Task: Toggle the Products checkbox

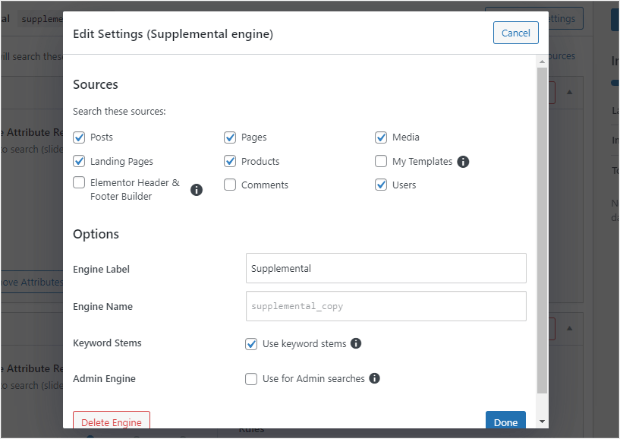Action: tap(230, 161)
